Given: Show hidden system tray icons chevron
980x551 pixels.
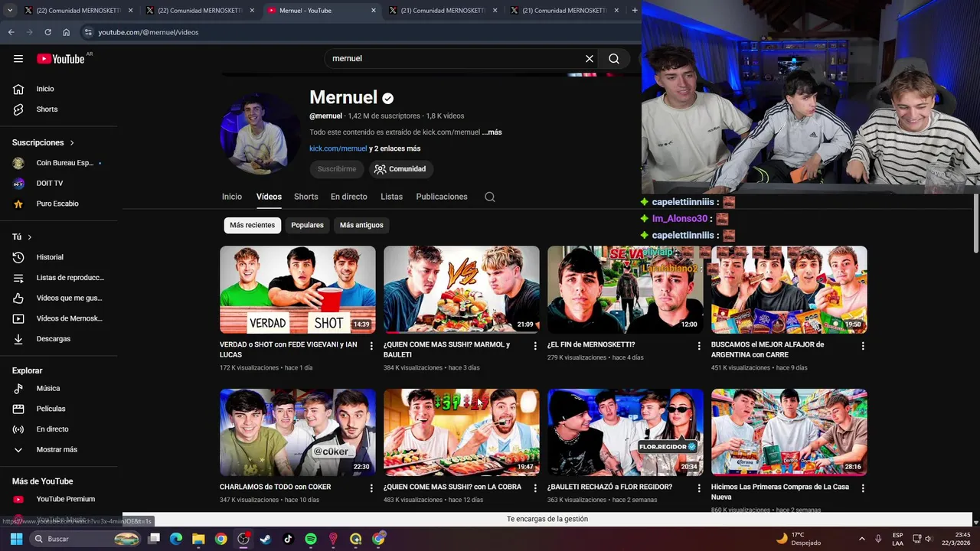Looking at the screenshot, I should point(861,539).
